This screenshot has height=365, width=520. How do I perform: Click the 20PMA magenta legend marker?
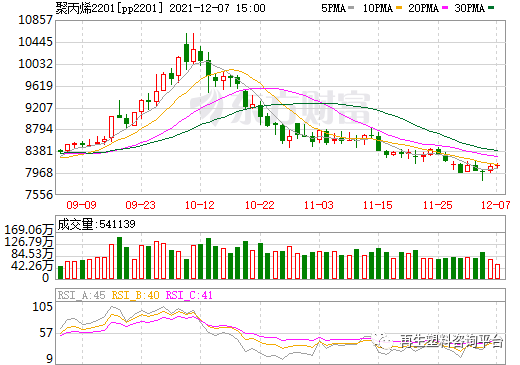tap(445, 8)
